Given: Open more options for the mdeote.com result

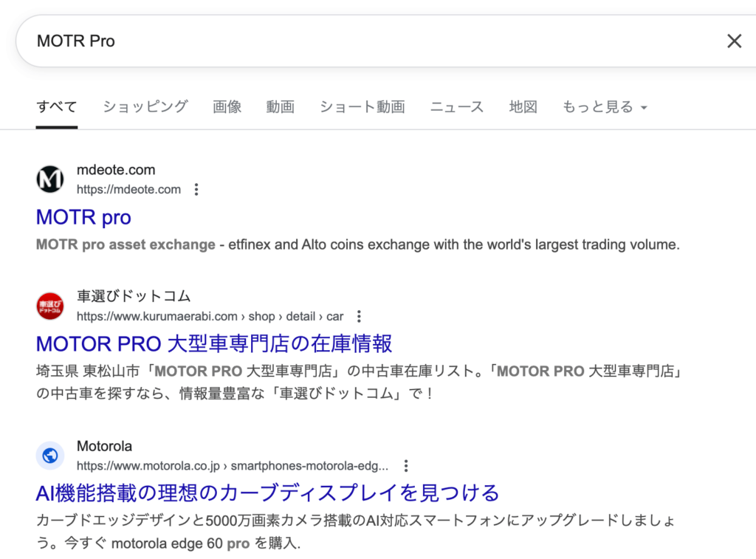Looking at the screenshot, I should (196, 190).
